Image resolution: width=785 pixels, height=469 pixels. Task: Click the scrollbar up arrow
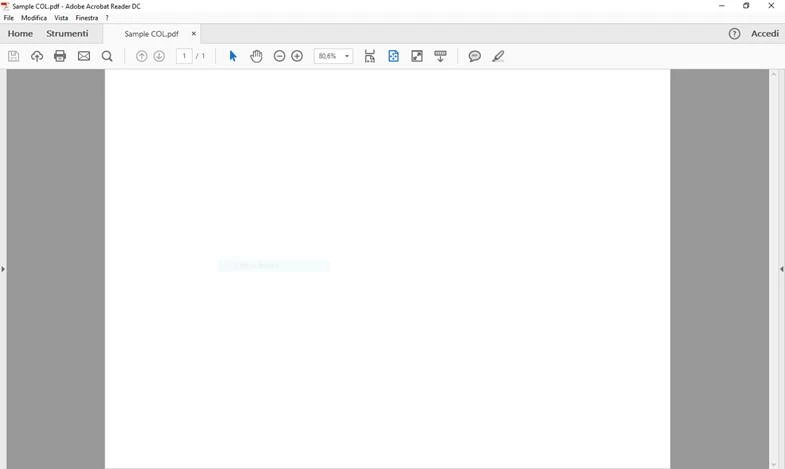[773, 74]
